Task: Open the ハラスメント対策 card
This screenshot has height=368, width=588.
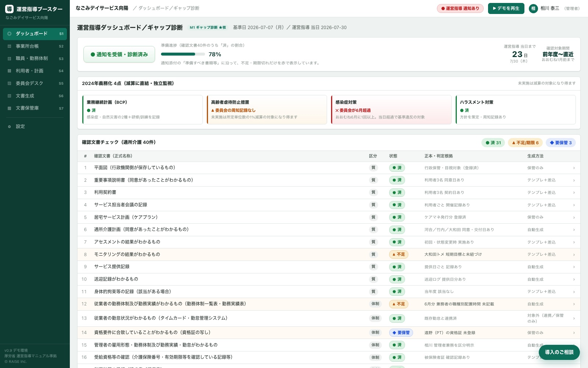Action: (x=516, y=110)
